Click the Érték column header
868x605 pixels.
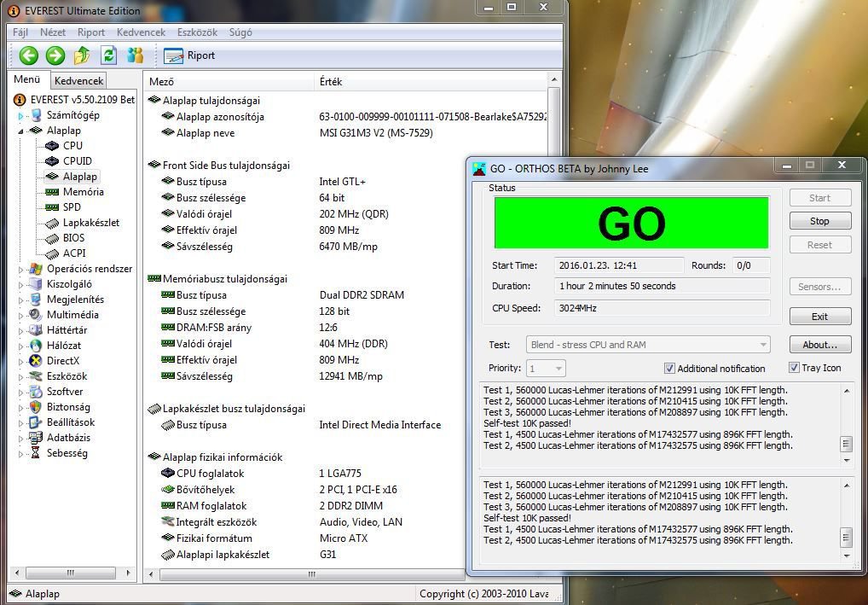(x=431, y=81)
